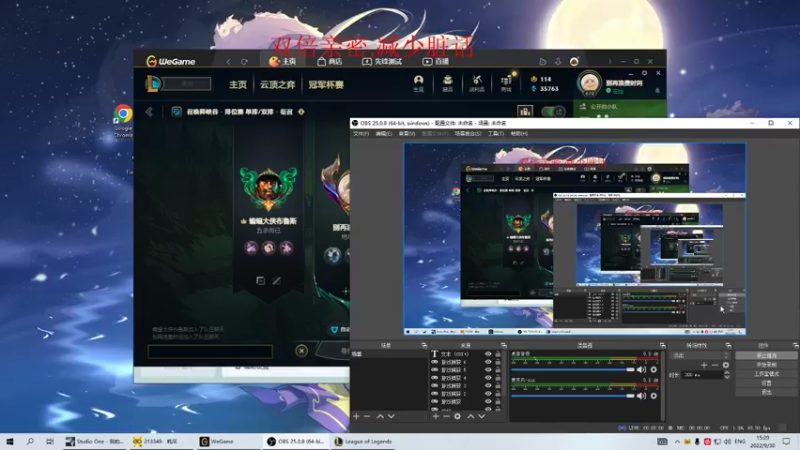Toggle visibility of 窗口捕获 5 source
This screenshot has width=800, height=450.
(x=488, y=370)
